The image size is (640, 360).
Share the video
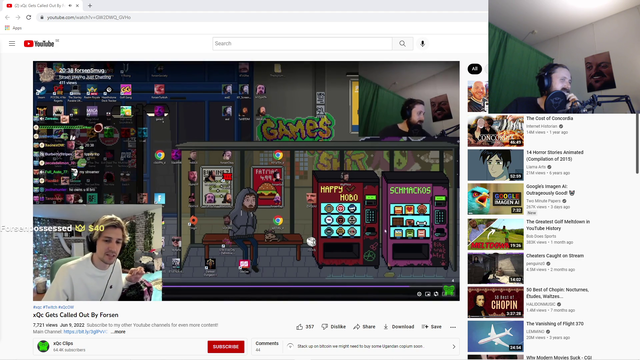(364, 327)
